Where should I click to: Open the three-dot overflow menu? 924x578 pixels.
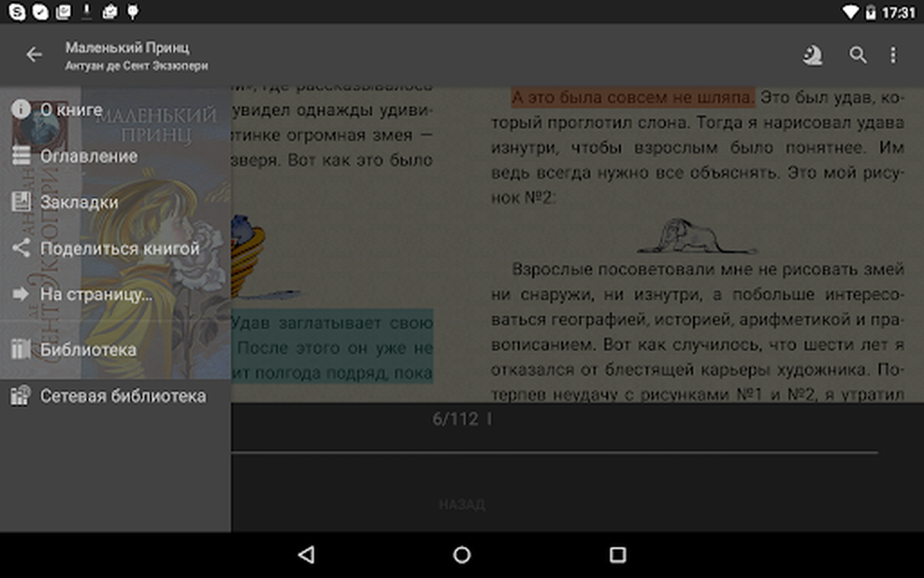click(893, 55)
